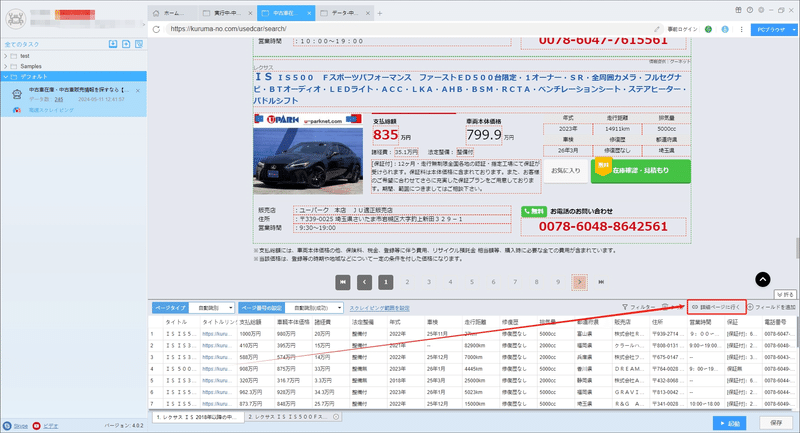
Task: Click the 詳細ページに行く button
Action: click(716, 307)
